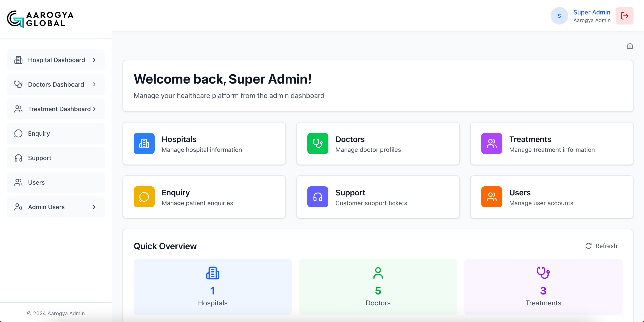Click 'Manage treatment information' text
This screenshot has width=644, height=322.
coord(552,150)
